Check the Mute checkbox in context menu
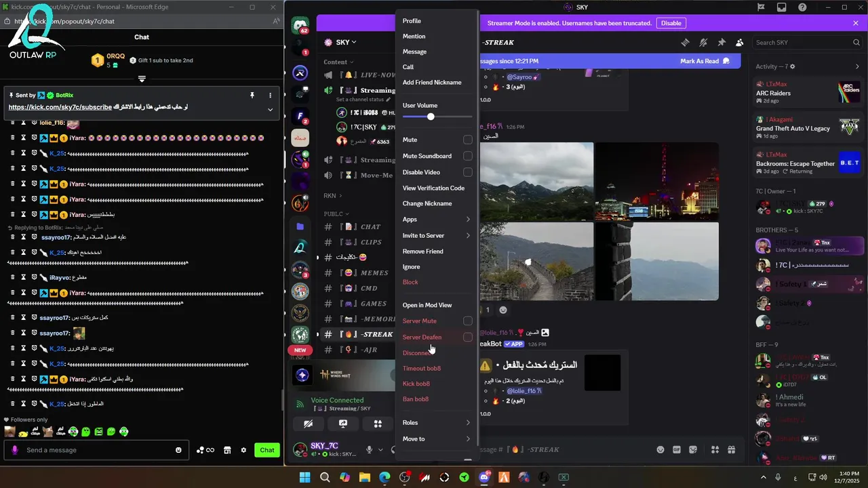 click(467, 140)
